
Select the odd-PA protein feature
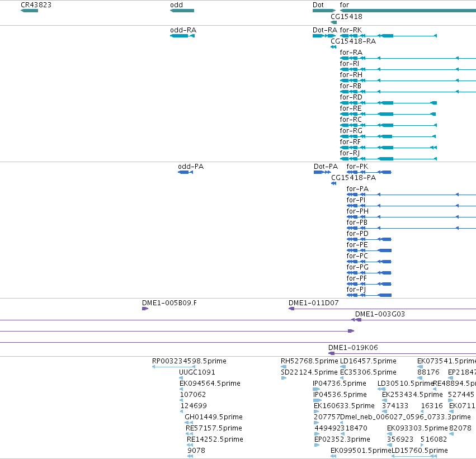pos(185,172)
